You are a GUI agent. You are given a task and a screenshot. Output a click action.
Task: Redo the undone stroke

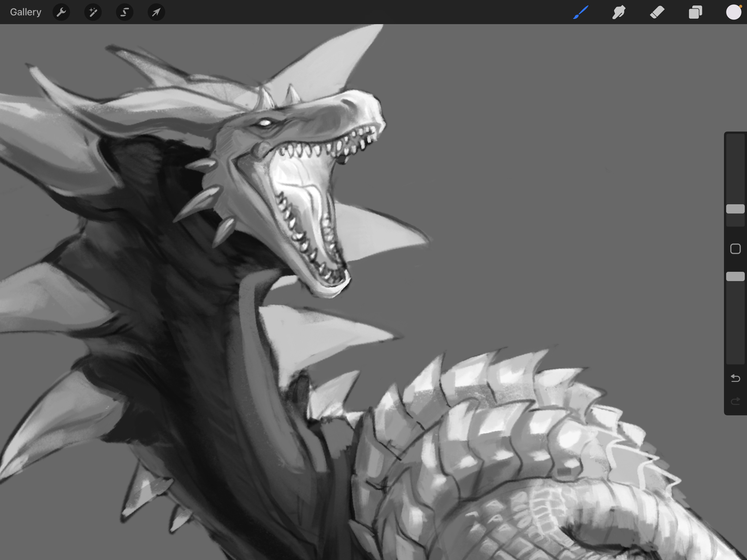tap(735, 401)
